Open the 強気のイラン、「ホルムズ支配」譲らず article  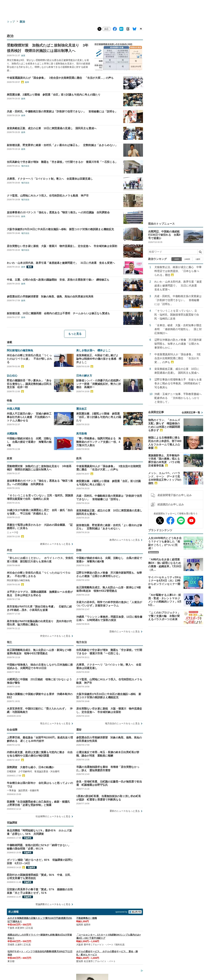[x=164, y=425]
